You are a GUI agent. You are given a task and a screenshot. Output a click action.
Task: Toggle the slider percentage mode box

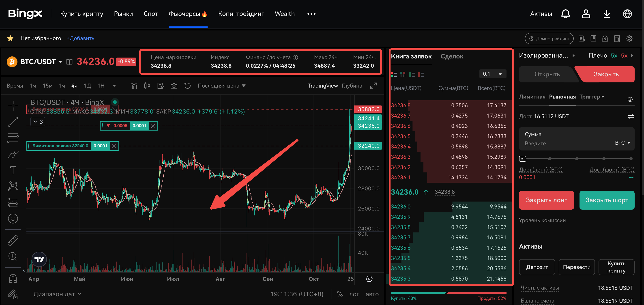tap(522, 159)
